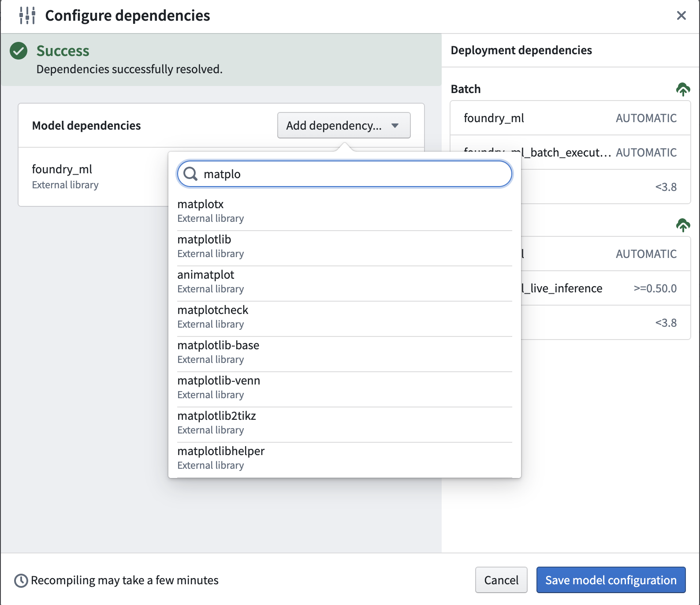Screen dimensions: 700x605
Task: Choose matplotlib-venn from the list
Action: pyautogui.click(x=345, y=388)
